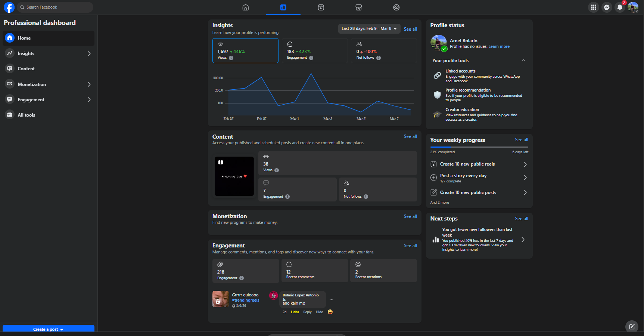
Task: Click the Linked accounts chain icon
Action: coord(437,75)
